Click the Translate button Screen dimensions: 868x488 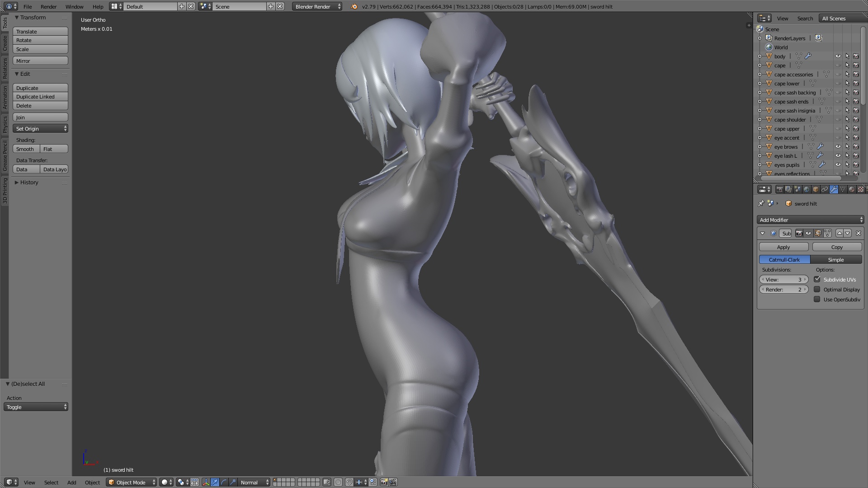coord(40,32)
